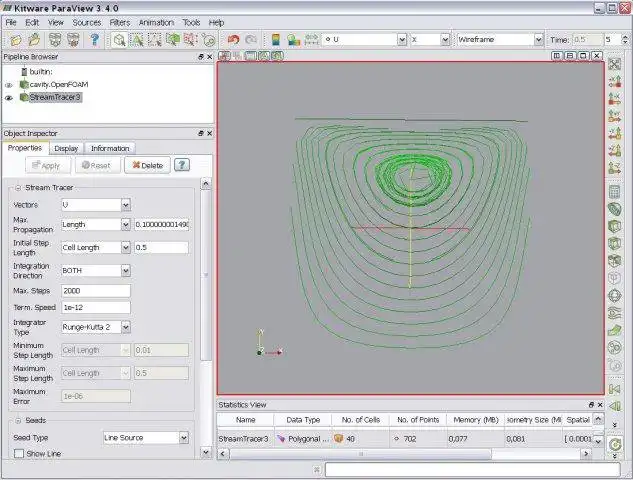The height and width of the screenshot is (480, 633).
Task: Toggle visibility eye of cavity.OpenFOAM
Action: coord(8,85)
